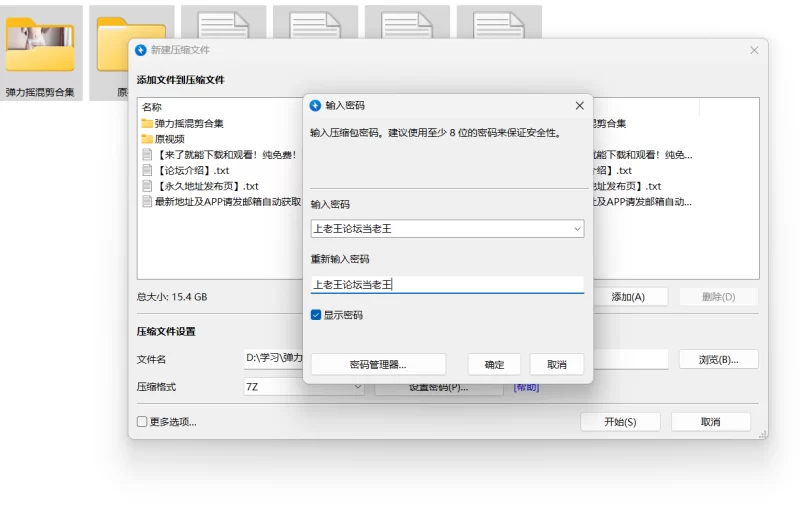Image resolution: width=800 pixels, height=505 pixels.
Task: Select 弹力摇混剪合集 folder in file list
Action: (x=189, y=123)
